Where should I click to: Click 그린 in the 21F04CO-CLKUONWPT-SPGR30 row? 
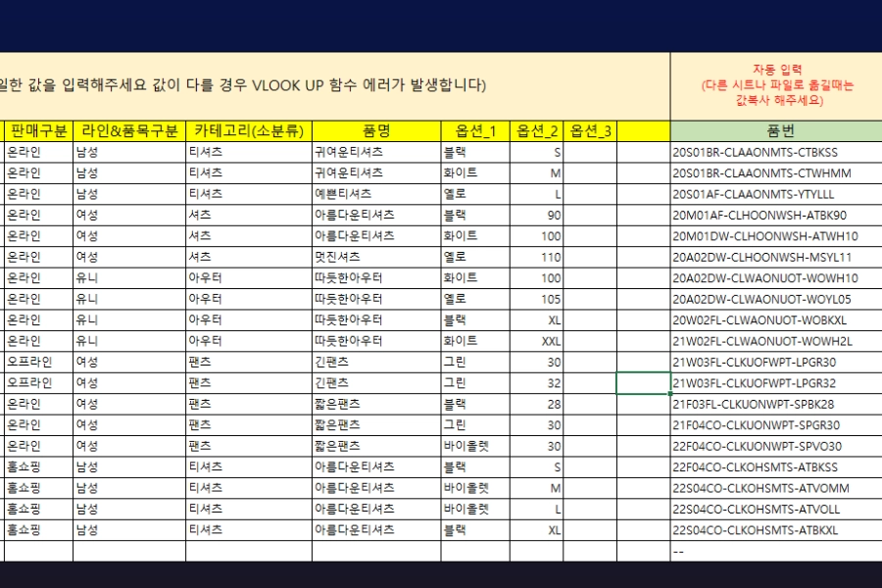click(x=475, y=425)
